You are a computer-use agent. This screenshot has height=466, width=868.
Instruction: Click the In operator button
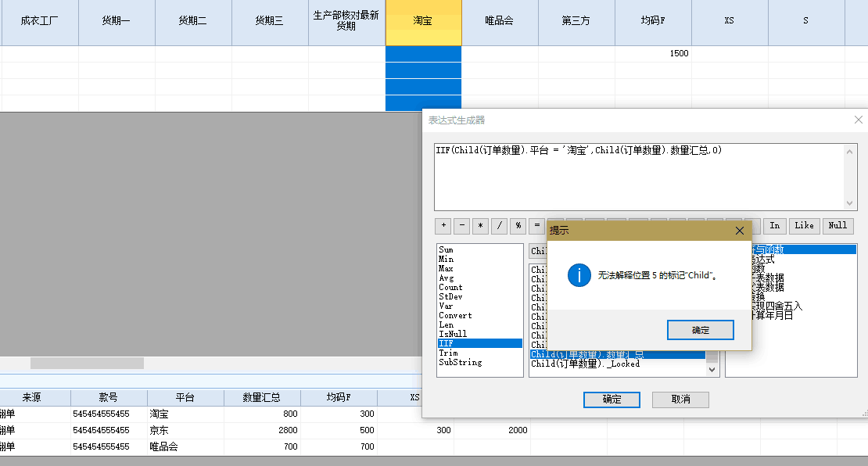pos(775,226)
